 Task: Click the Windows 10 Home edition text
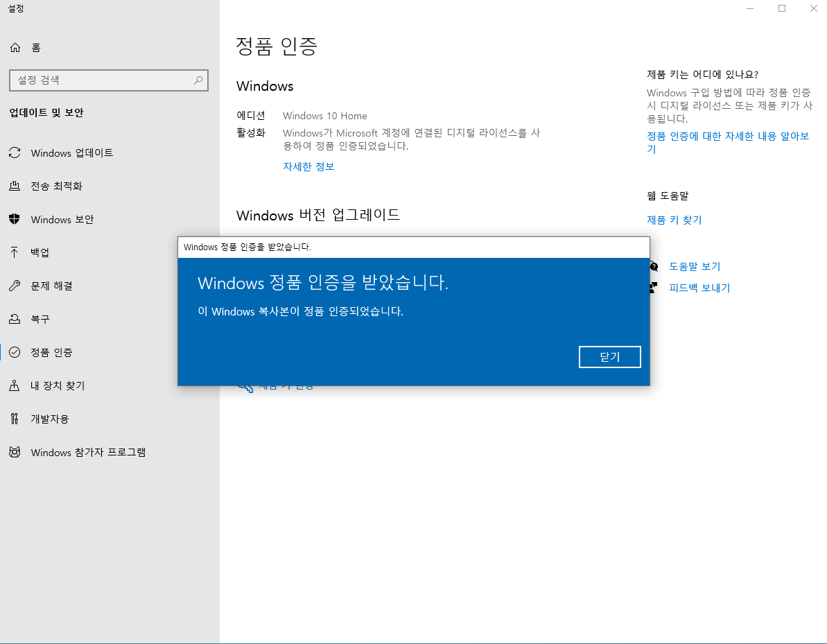pos(325,116)
